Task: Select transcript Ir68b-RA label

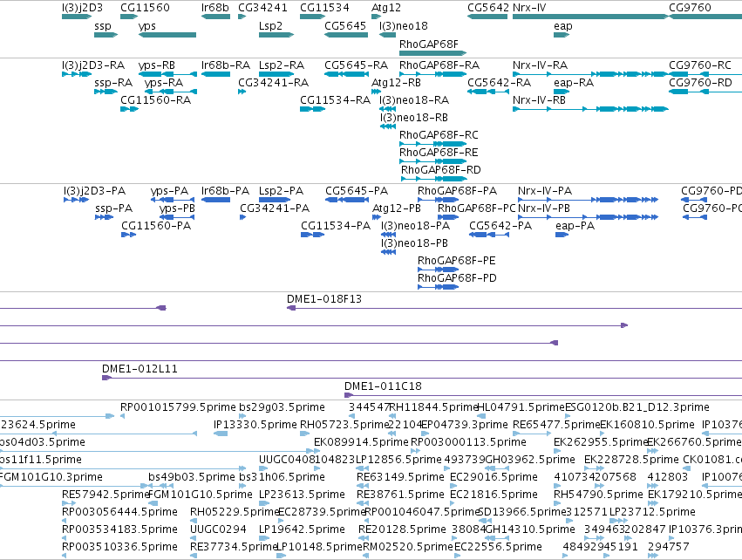Action: [226, 65]
